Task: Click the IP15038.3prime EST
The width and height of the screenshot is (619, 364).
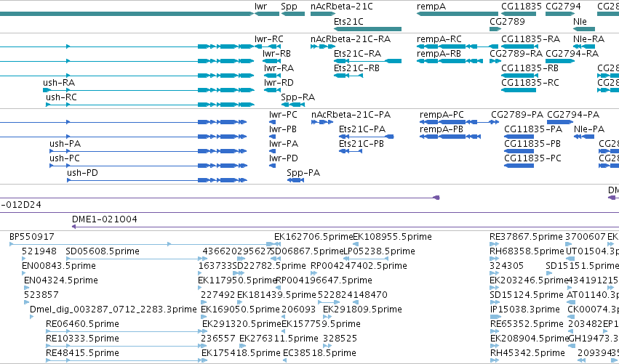Action: (x=495, y=317)
